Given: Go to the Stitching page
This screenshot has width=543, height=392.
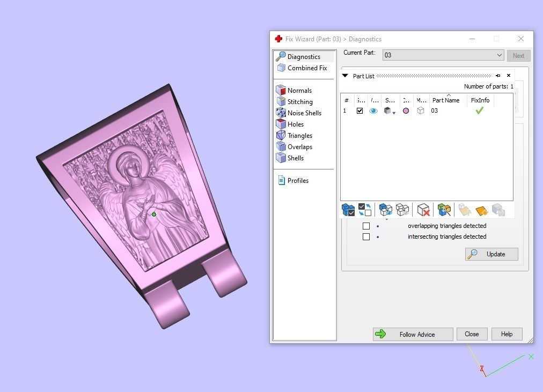Looking at the screenshot, I should 300,102.
